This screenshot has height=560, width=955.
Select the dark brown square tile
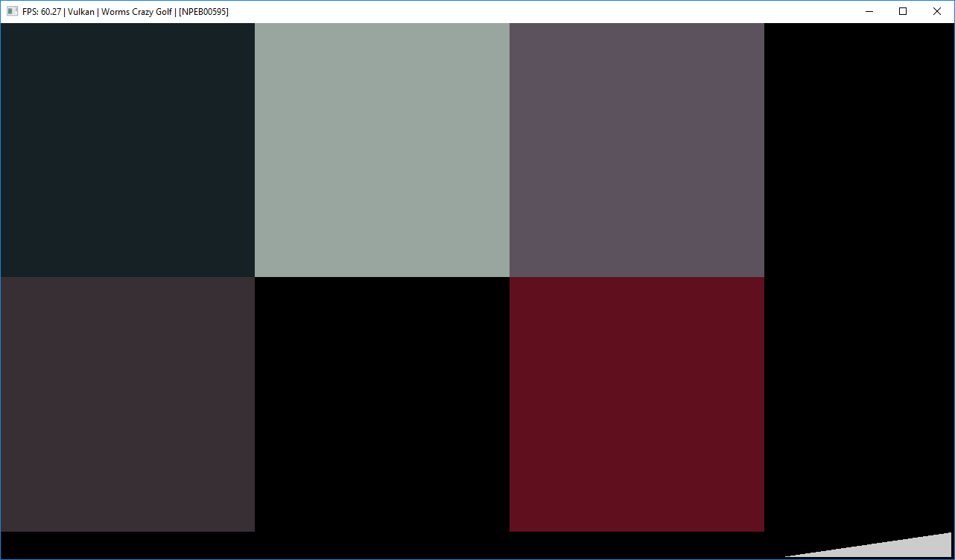[127, 404]
